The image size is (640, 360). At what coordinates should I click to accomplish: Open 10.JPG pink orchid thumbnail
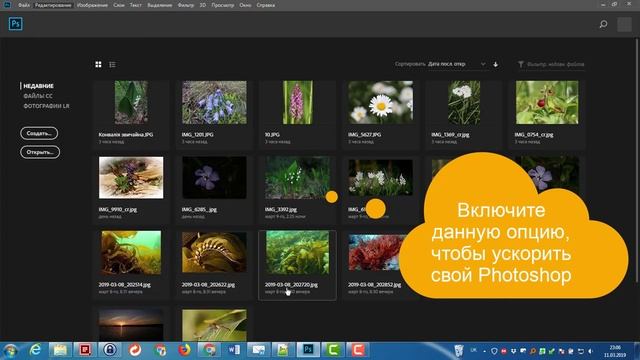tap(298, 102)
